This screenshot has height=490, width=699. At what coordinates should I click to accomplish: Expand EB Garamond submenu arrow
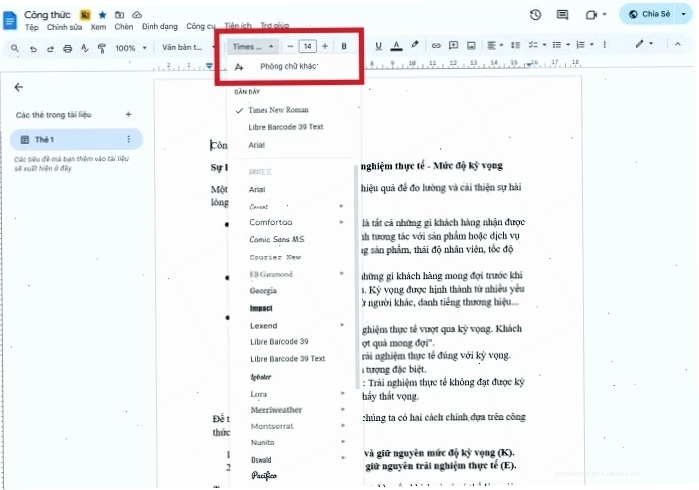pyautogui.click(x=342, y=273)
